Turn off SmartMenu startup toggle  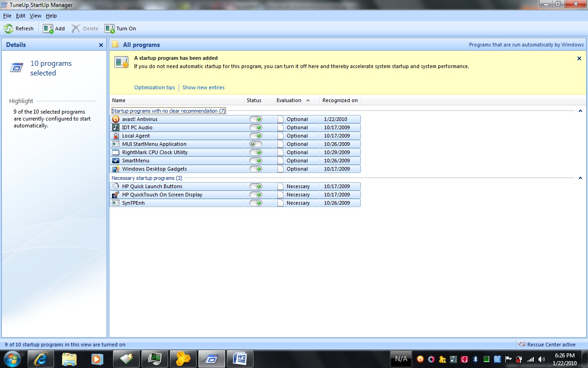pyautogui.click(x=256, y=161)
